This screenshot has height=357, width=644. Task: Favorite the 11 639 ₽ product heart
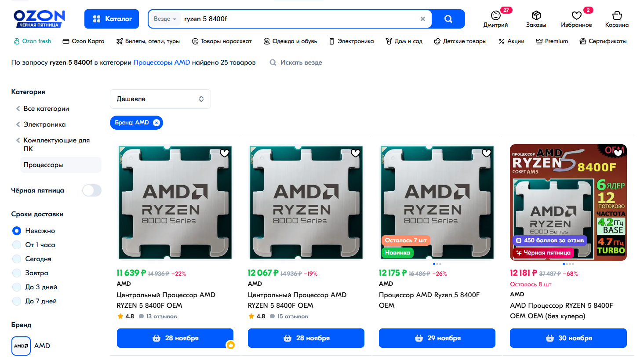click(225, 153)
